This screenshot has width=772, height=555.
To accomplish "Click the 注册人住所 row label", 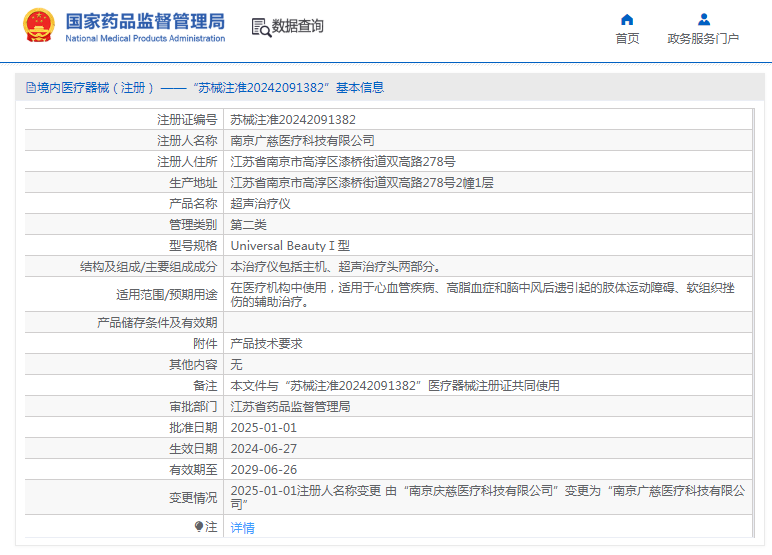I will click(187, 162).
